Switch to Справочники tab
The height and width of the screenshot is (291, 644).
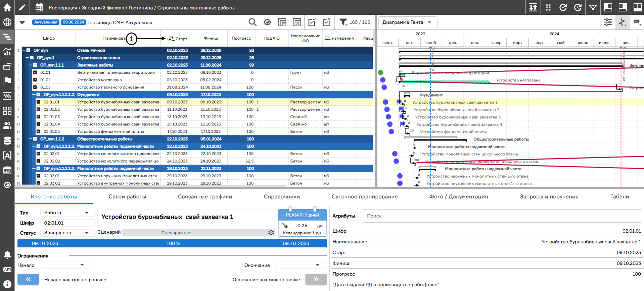tap(282, 197)
